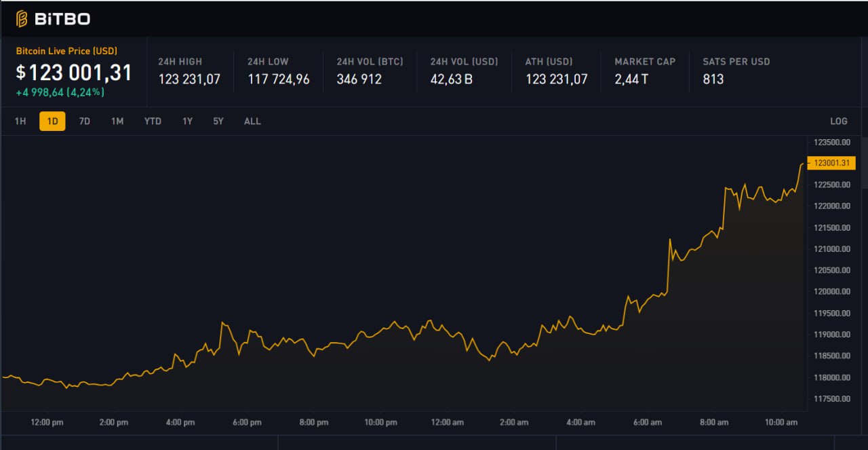Switch chart to 7D range

[85, 121]
